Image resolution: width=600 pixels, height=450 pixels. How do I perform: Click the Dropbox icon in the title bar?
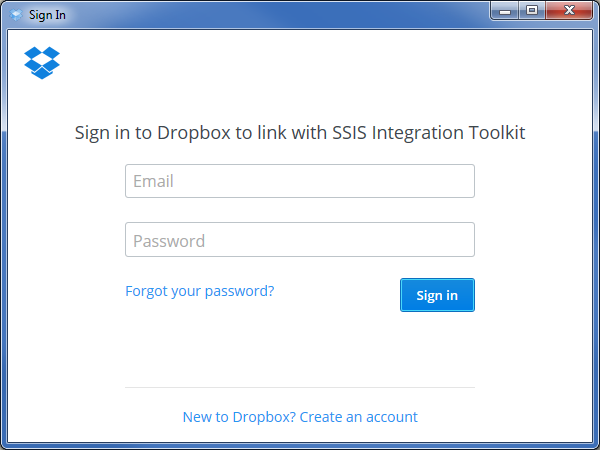pyautogui.click(x=16, y=15)
